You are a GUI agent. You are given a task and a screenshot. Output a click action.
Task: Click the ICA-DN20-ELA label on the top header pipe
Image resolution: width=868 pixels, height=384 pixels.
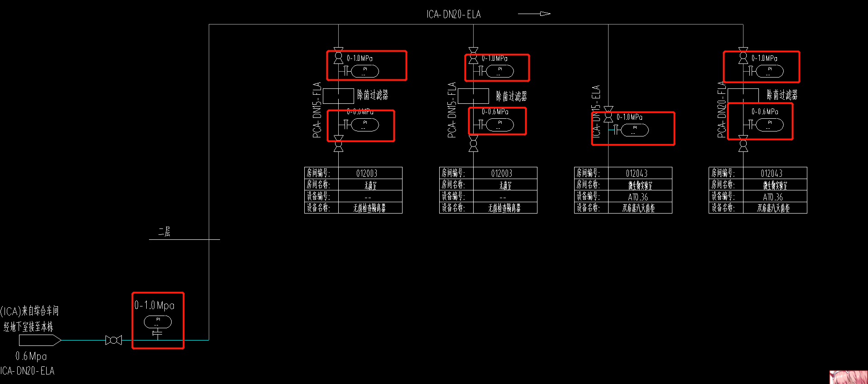[x=454, y=14]
